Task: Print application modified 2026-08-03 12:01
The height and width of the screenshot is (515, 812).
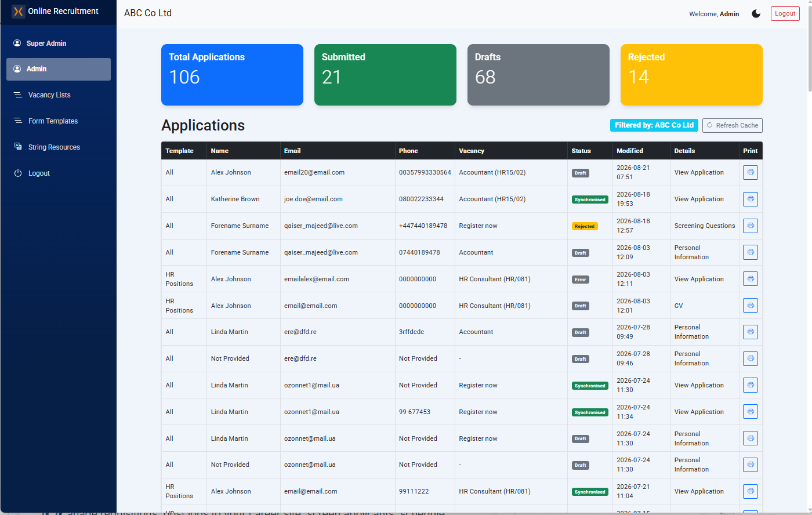Action: point(751,305)
